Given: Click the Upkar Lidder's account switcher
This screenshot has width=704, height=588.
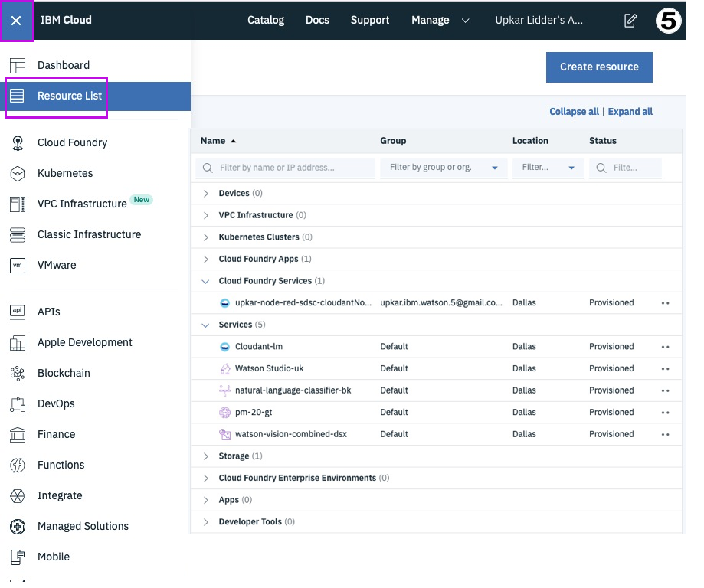Looking at the screenshot, I should [x=539, y=20].
